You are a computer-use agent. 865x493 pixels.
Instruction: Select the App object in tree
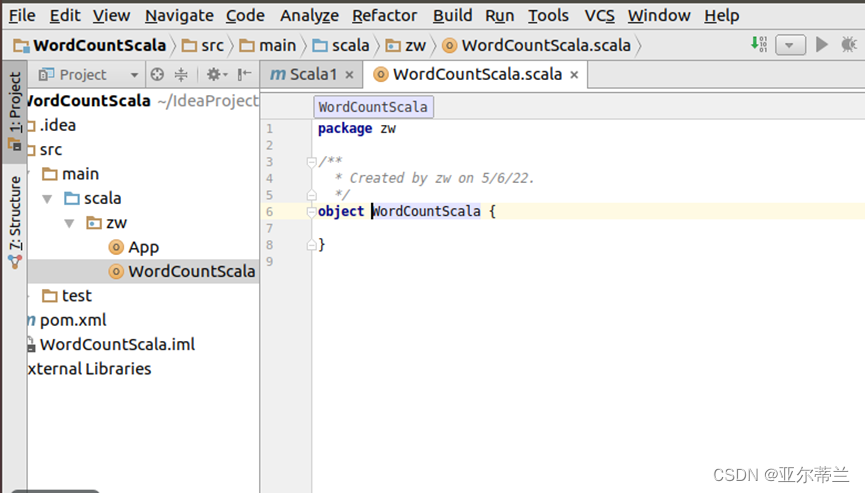pyautogui.click(x=143, y=247)
